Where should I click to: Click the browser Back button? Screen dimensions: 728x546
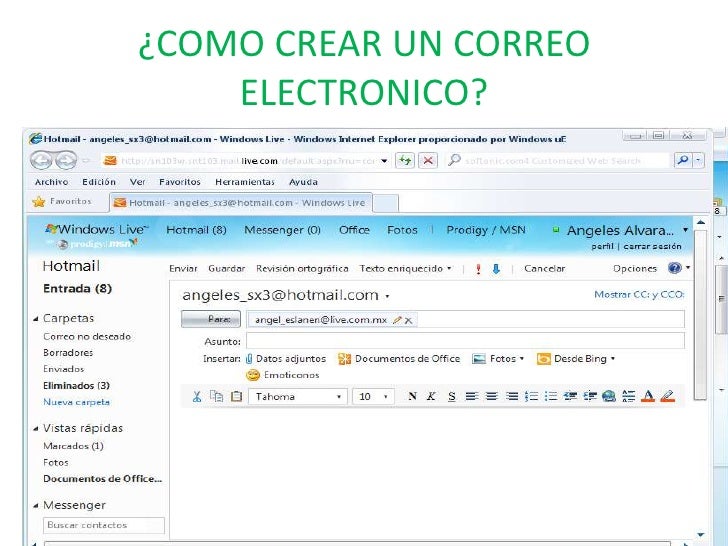point(41,161)
